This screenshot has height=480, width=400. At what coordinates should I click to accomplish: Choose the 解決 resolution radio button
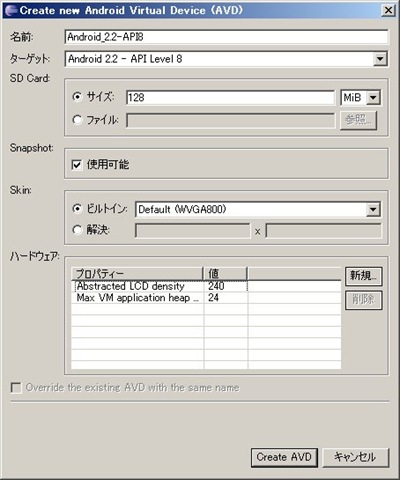coord(77,230)
